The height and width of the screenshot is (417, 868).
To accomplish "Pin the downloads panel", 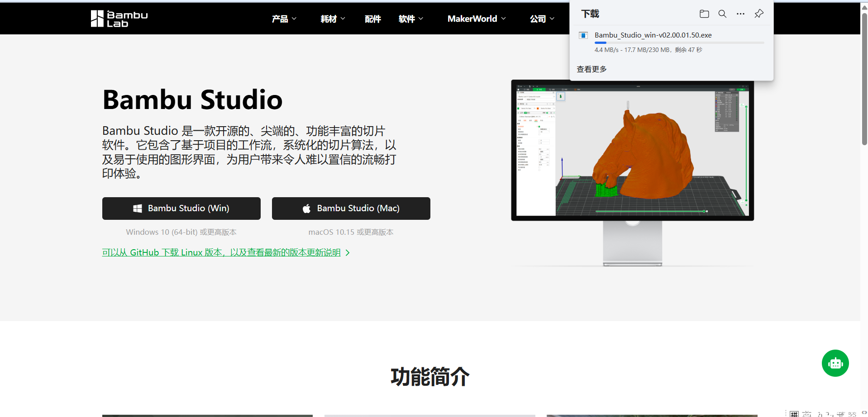I will coord(759,14).
